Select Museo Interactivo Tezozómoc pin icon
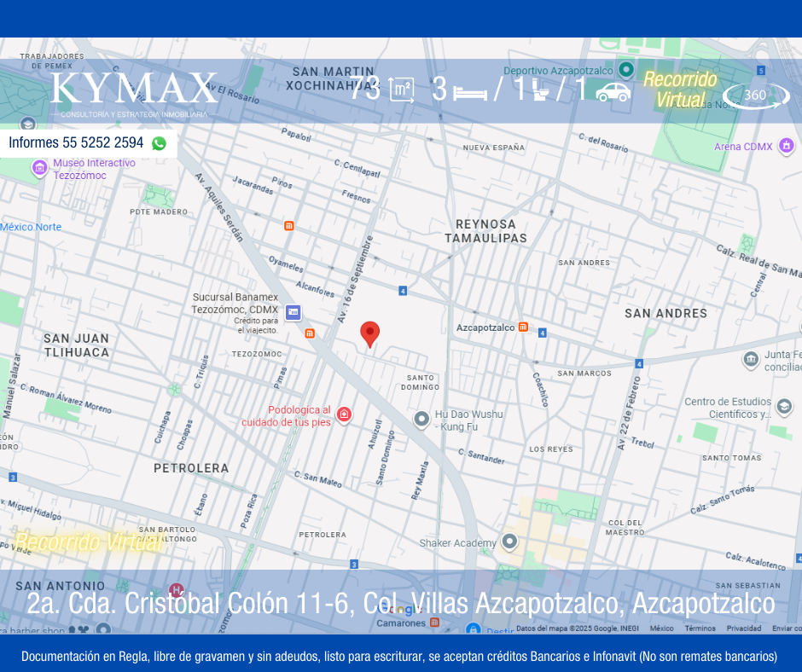802x672 pixels. coord(39,168)
